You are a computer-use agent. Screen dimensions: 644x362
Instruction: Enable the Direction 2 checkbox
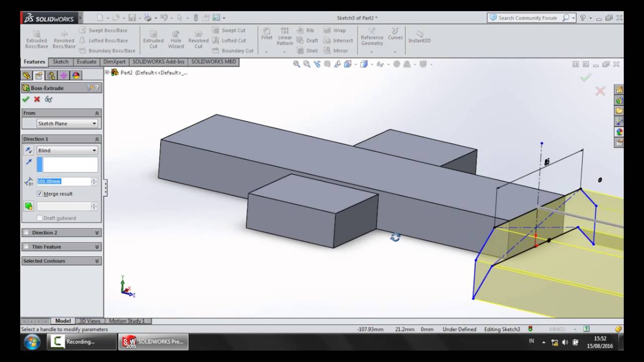click(26, 233)
